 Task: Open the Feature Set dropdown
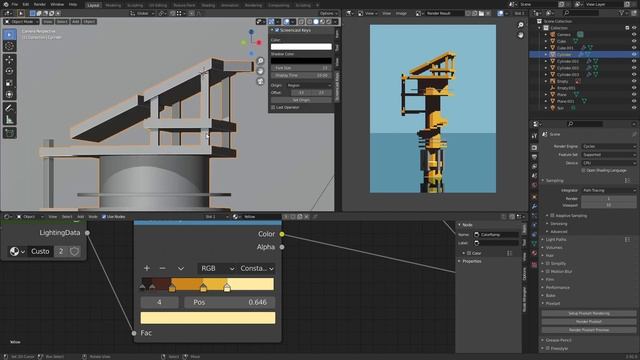(609, 155)
